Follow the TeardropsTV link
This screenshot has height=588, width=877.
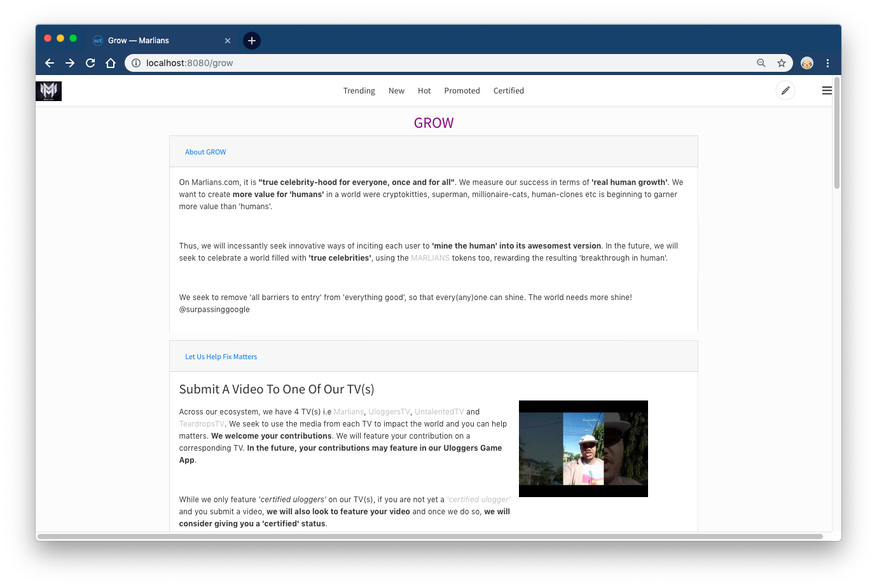coord(202,424)
